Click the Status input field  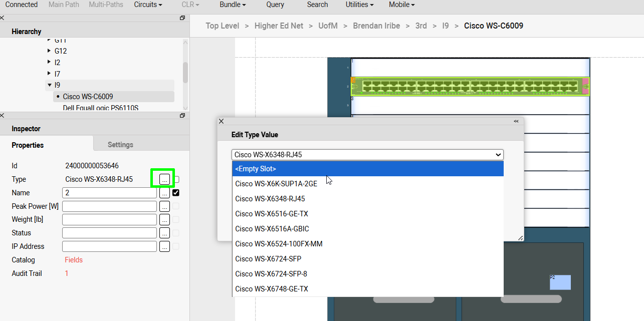click(109, 233)
